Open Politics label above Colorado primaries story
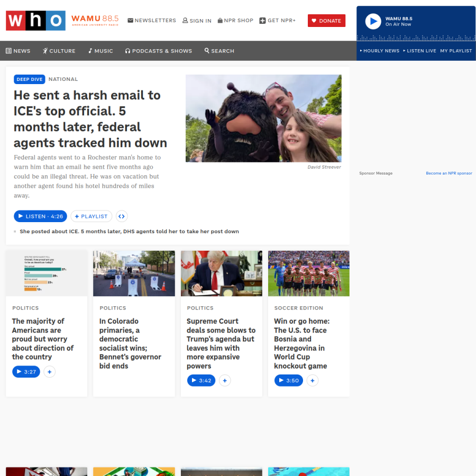Image resolution: width=476 pixels, height=476 pixels. tap(113, 308)
